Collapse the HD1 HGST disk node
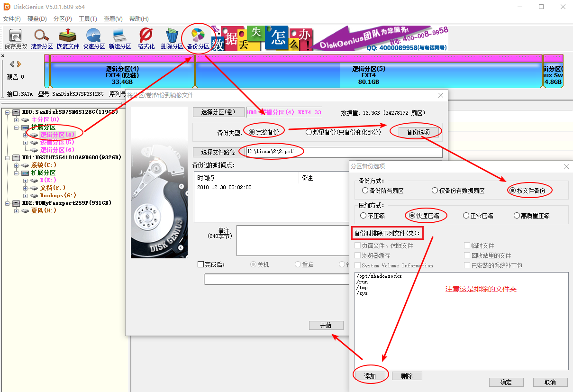This screenshot has height=392, width=573. [8, 157]
